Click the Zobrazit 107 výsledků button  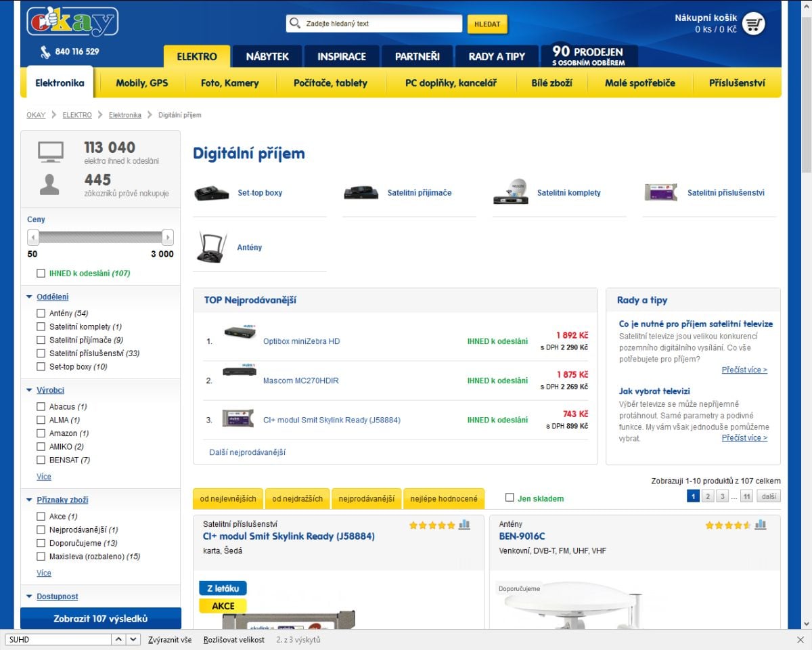pyautogui.click(x=99, y=620)
